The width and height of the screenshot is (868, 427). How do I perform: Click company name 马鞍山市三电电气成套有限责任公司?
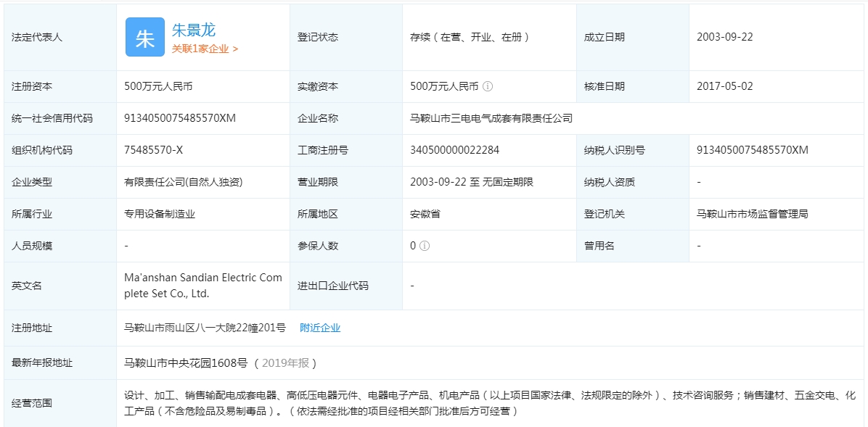coord(491,118)
